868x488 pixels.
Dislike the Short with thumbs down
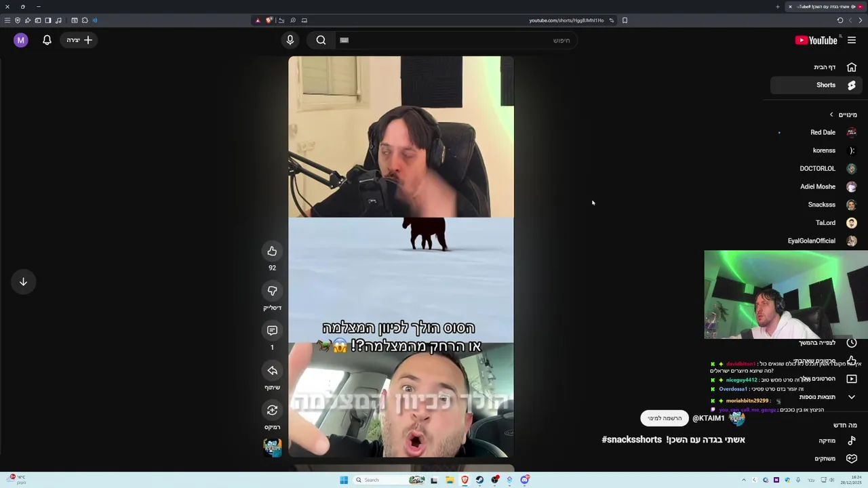click(272, 291)
